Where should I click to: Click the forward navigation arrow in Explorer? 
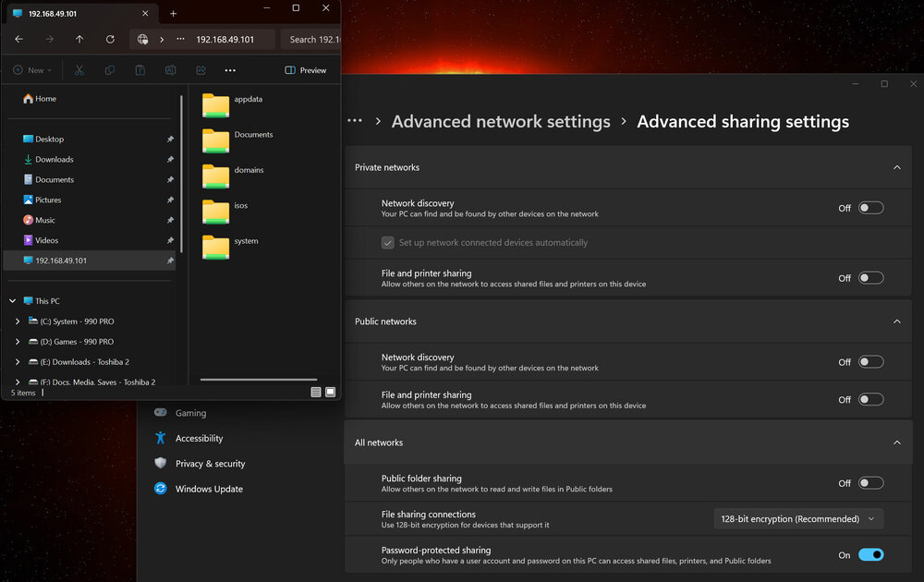[50, 39]
